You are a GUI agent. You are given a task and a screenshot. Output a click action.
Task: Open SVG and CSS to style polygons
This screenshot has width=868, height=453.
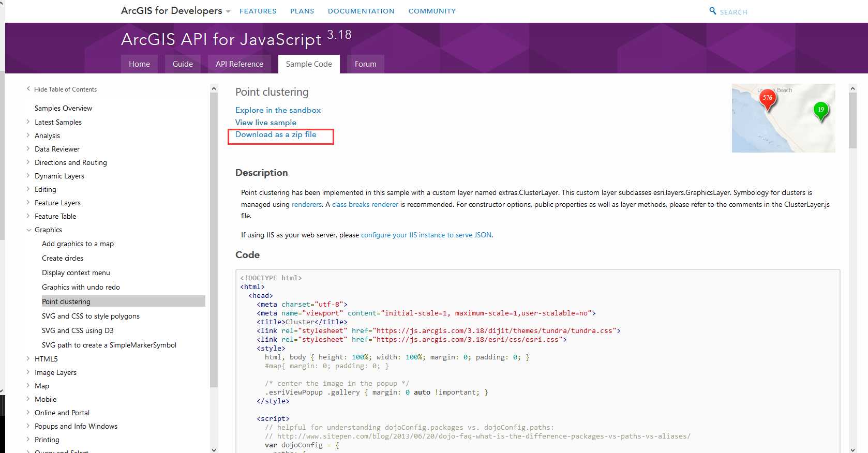click(91, 316)
